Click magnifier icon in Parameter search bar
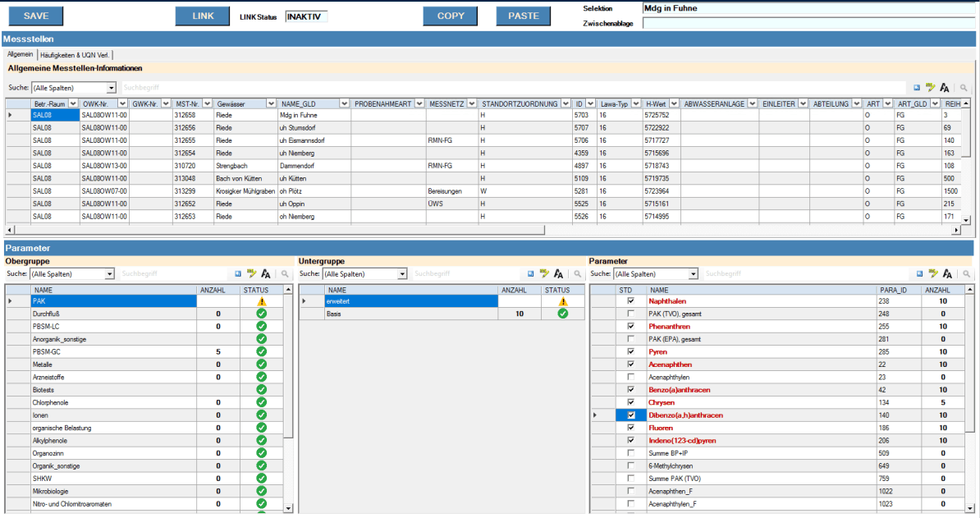 966,274
